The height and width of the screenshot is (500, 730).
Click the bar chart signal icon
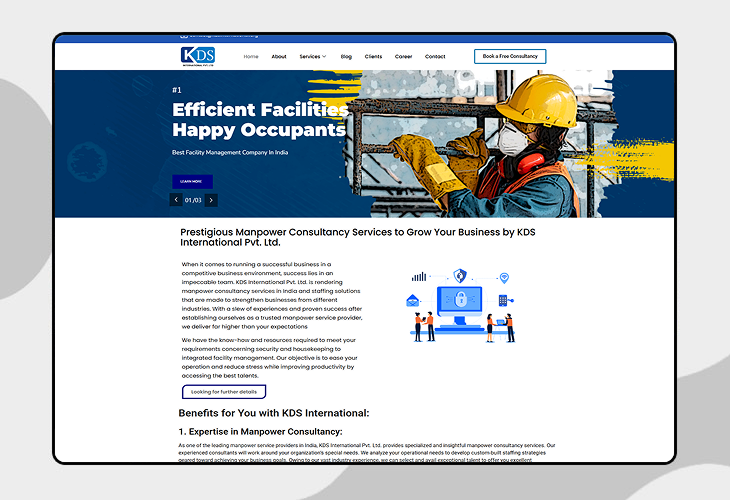click(419, 276)
